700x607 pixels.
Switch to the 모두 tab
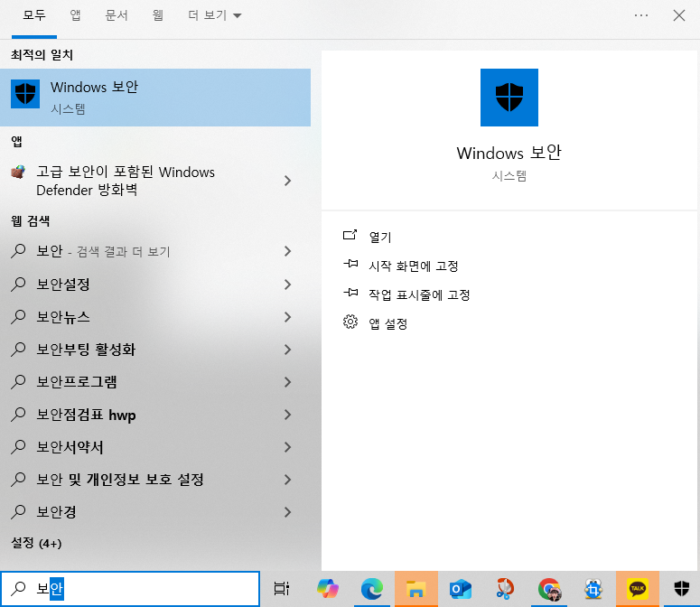34,15
